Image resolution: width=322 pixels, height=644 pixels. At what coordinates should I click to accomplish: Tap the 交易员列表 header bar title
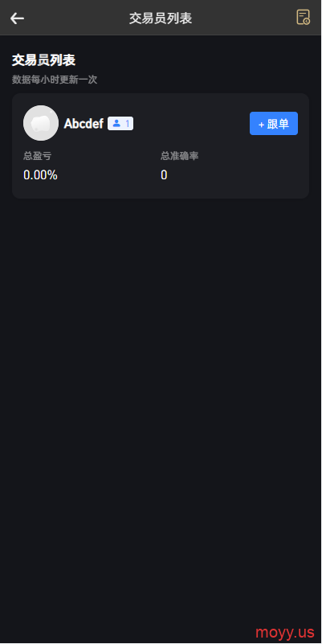point(161,18)
